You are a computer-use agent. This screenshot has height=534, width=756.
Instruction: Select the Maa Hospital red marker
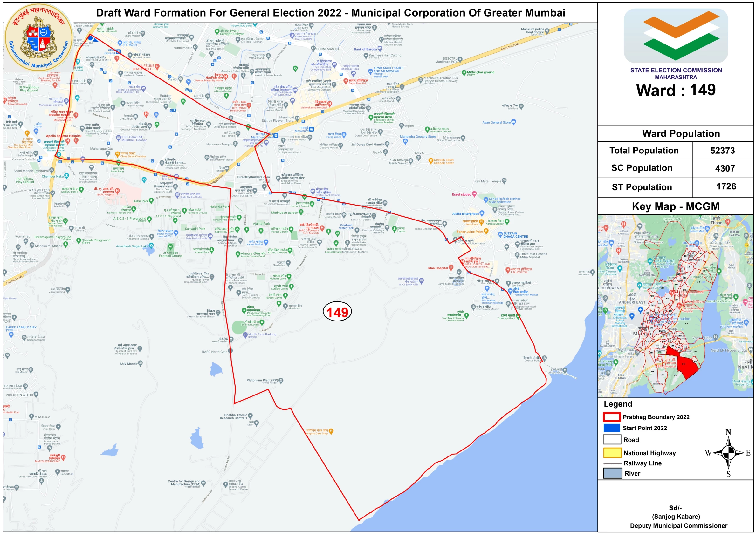[x=451, y=267]
